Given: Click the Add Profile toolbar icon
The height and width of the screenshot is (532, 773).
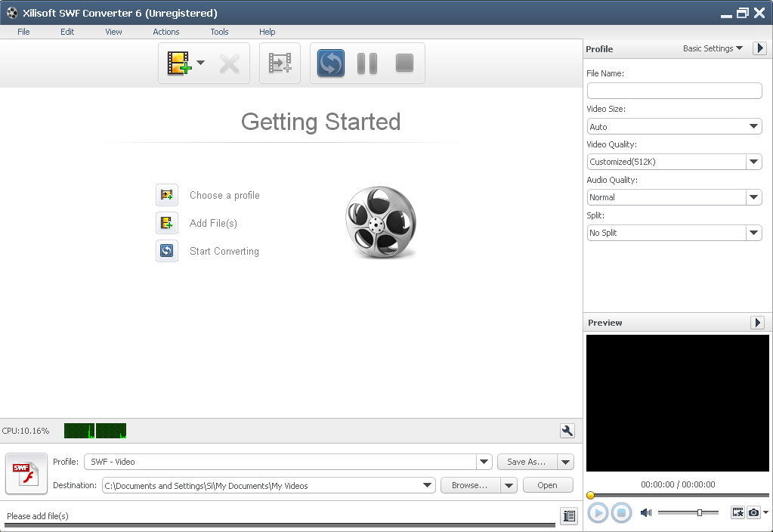Looking at the screenshot, I should [280, 63].
